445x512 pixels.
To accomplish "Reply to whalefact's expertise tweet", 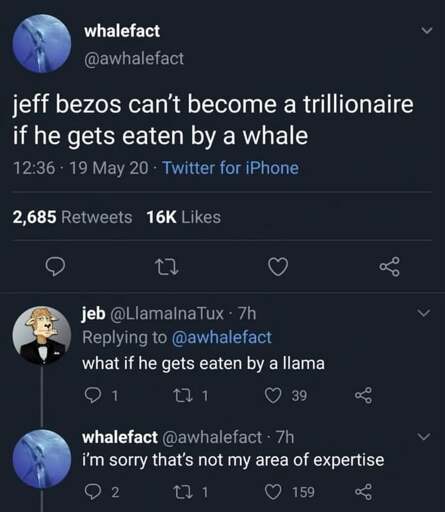I will 93,492.
